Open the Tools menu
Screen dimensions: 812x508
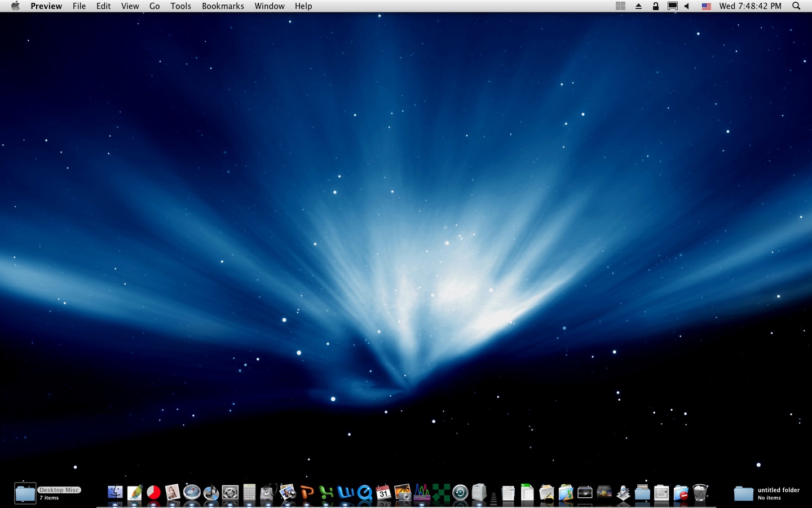[180, 6]
